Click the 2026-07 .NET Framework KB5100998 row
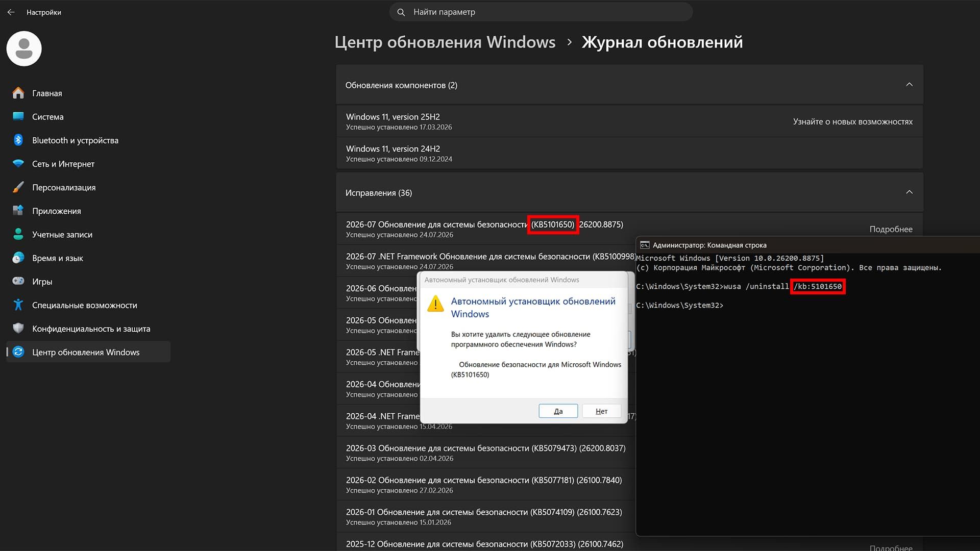 click(x=486, y=261)
